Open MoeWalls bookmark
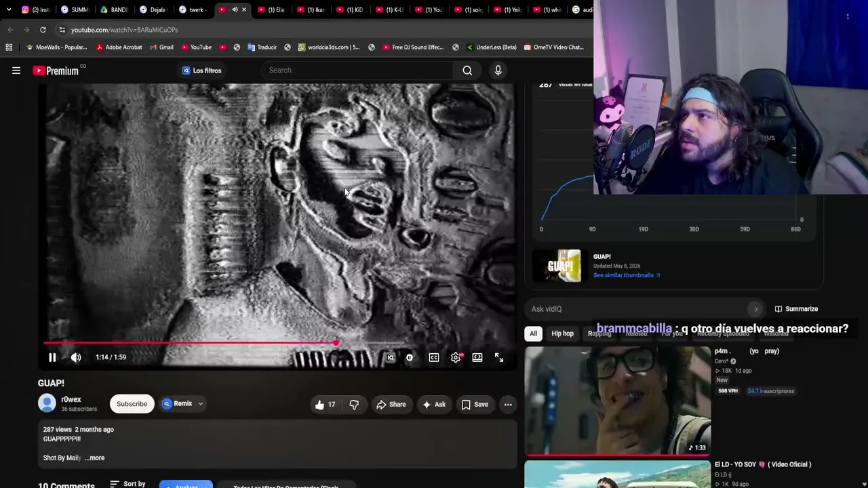This screenshot has height=488, width=868. tap(56, 47)
